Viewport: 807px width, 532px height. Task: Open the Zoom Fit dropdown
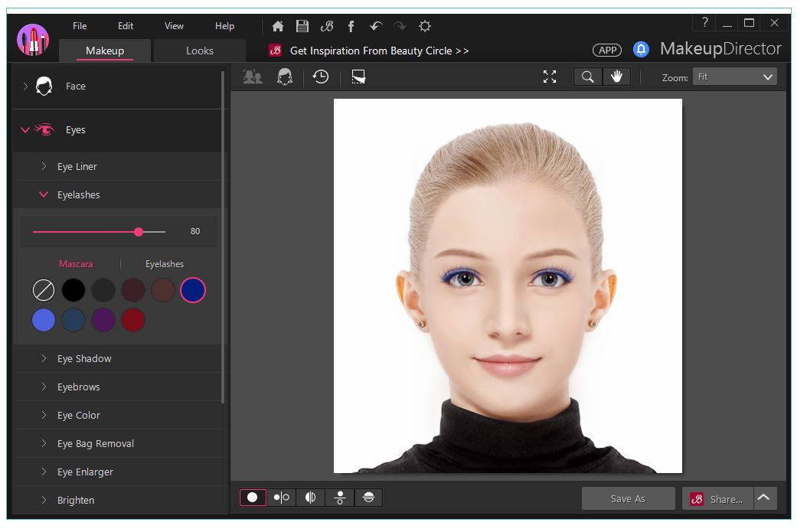[734, 77]
